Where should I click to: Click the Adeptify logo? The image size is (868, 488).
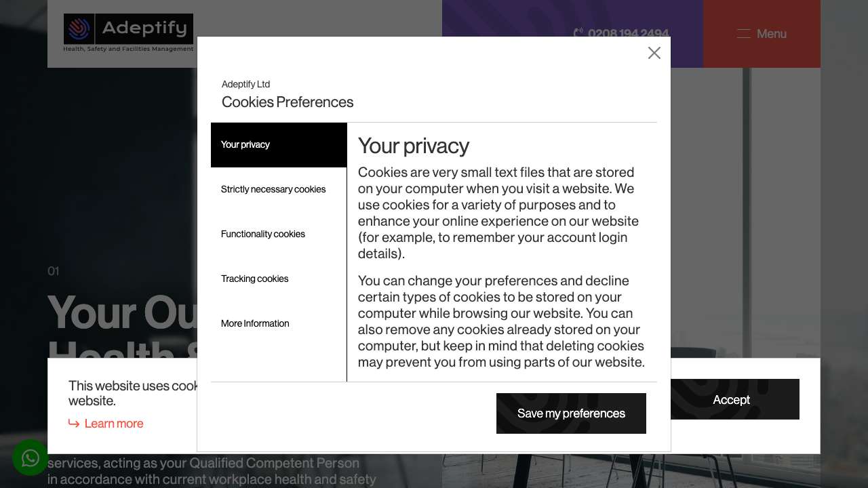click(x=128, y=28)
